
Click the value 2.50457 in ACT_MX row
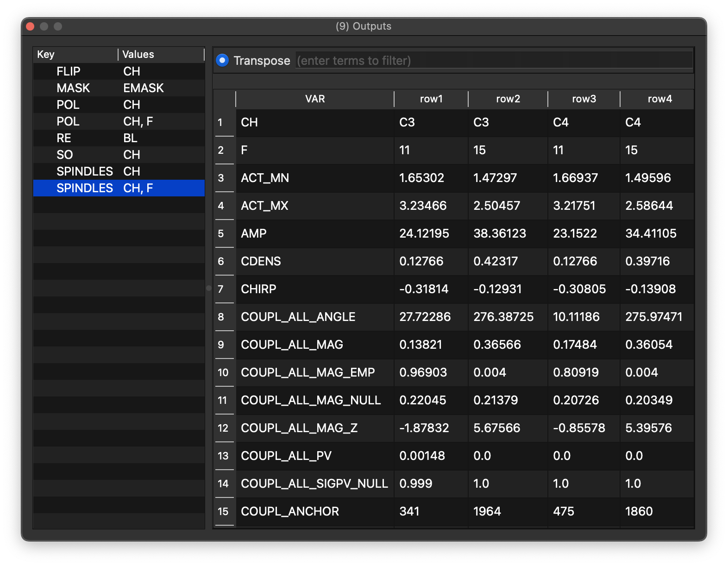(x=508, y=206)
